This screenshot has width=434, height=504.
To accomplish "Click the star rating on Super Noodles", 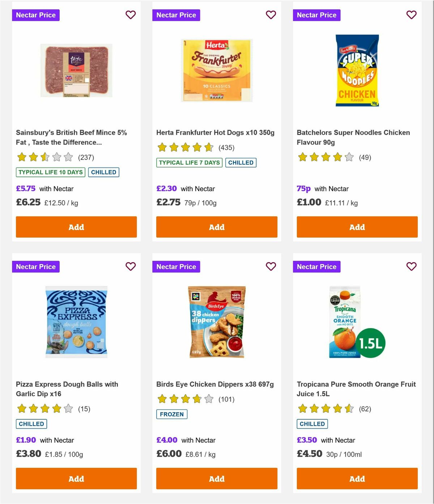I will [325, 157].
